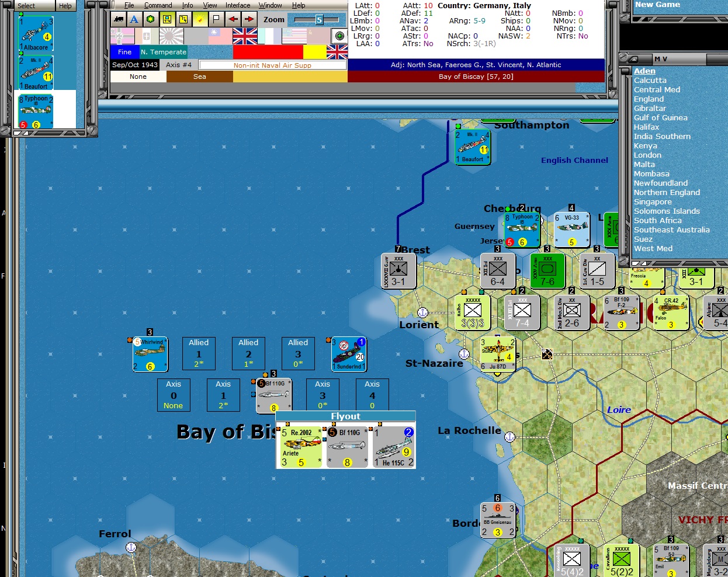Click the green target bullseye button
Image resolution: width=728 pixels, height=577 pixels.
(339, 36)
